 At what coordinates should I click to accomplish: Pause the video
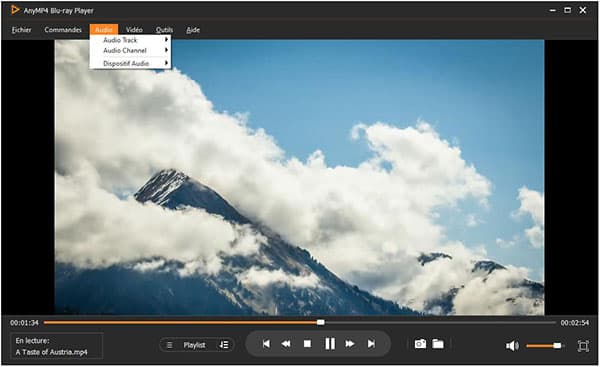pyautogui.click(x=330, y=344)
